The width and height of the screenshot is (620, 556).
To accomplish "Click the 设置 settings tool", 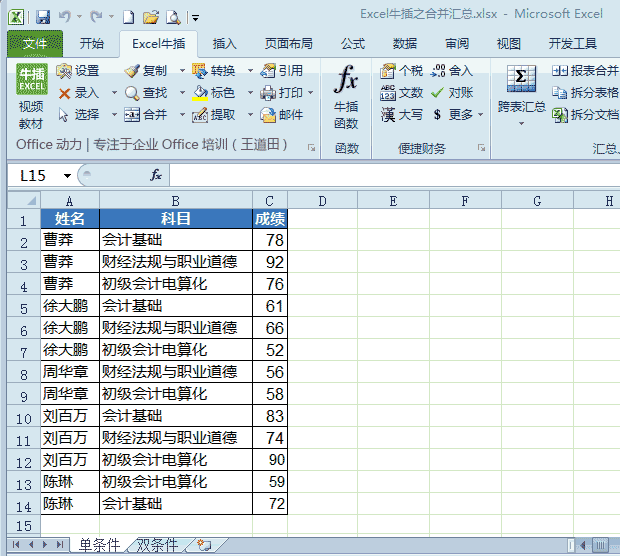I will [78, 71].
